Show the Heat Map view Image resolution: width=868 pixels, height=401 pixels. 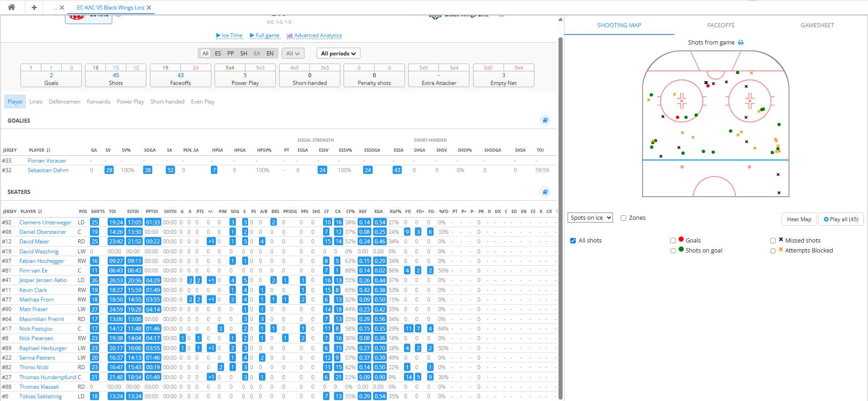coord(799,219)
